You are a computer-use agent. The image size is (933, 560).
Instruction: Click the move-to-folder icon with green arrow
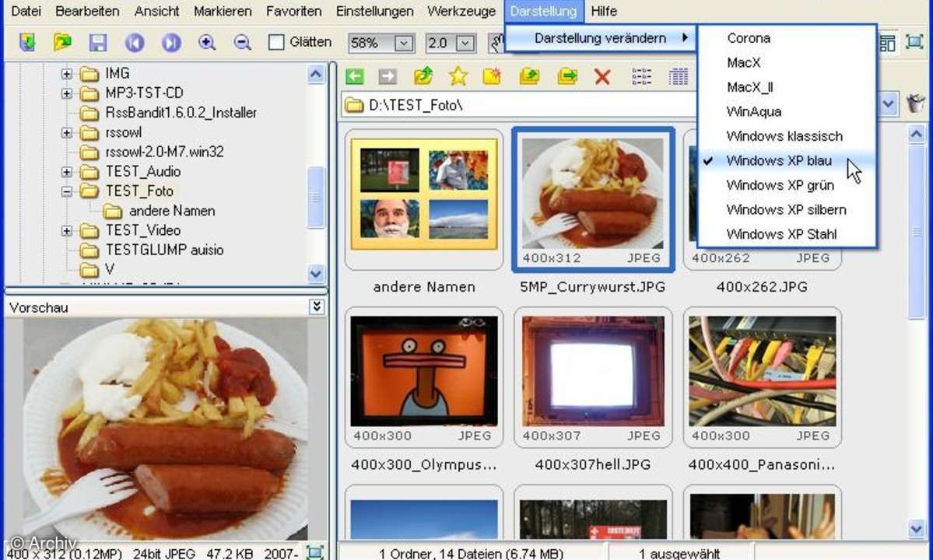pos(567,76)
